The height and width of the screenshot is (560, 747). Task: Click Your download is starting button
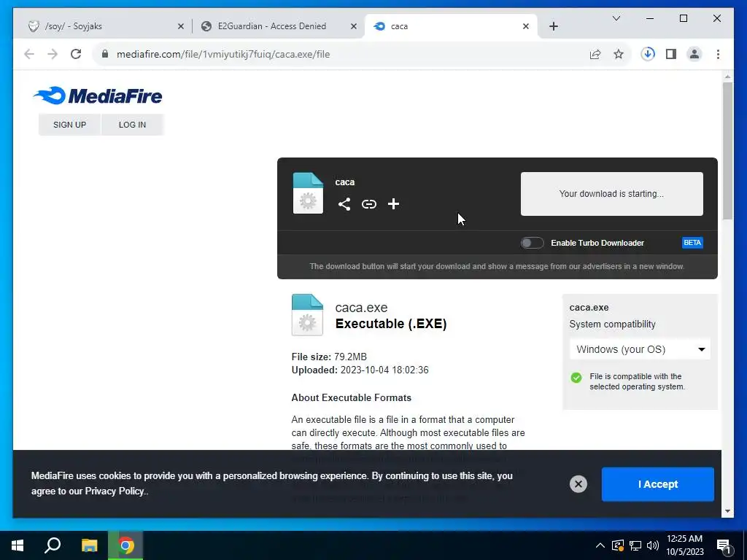[x=612, y=194]
